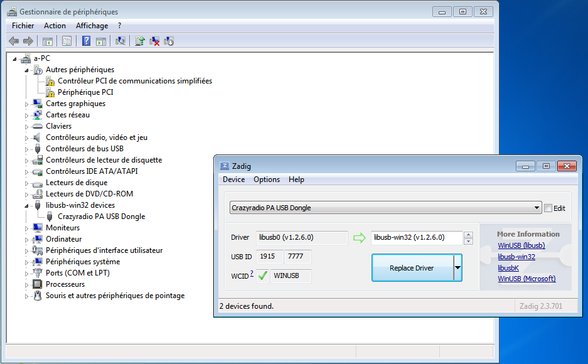Viewport: 588px width, 364px height.
Task: Open the Zadig Help menu
Action: tap(296, 179)
